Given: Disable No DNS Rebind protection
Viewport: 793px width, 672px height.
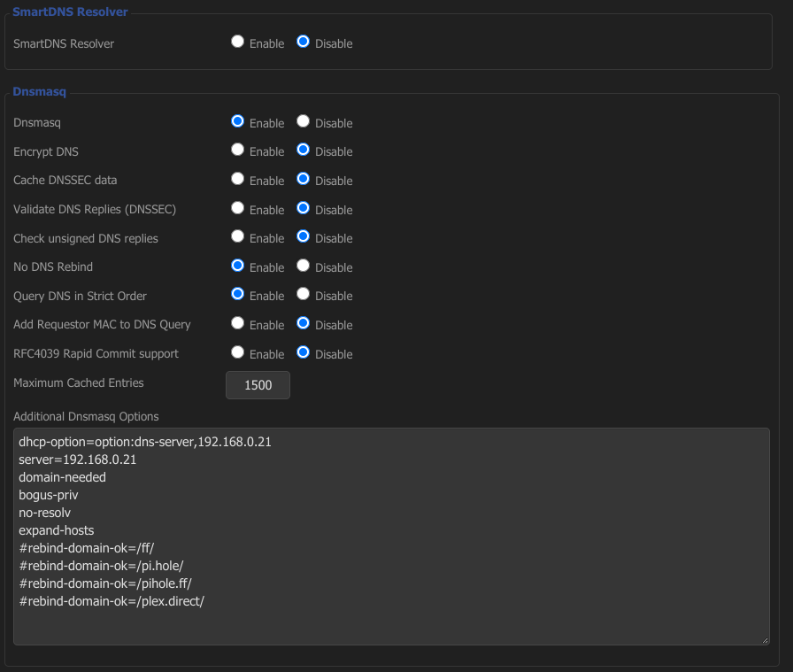Looking at the screenshot, I should pyautogui.click(x=303, y=266).
